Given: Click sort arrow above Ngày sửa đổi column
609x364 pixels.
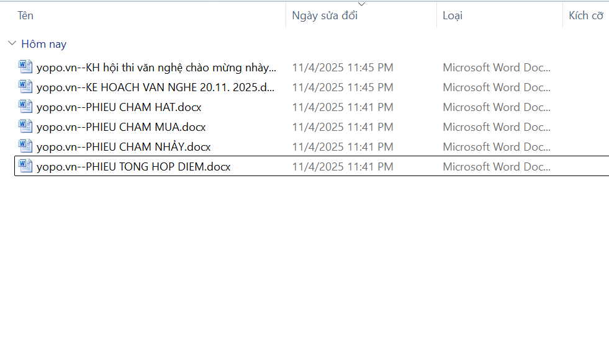Looking at the screenshot, I should click(x=361, y=4).
